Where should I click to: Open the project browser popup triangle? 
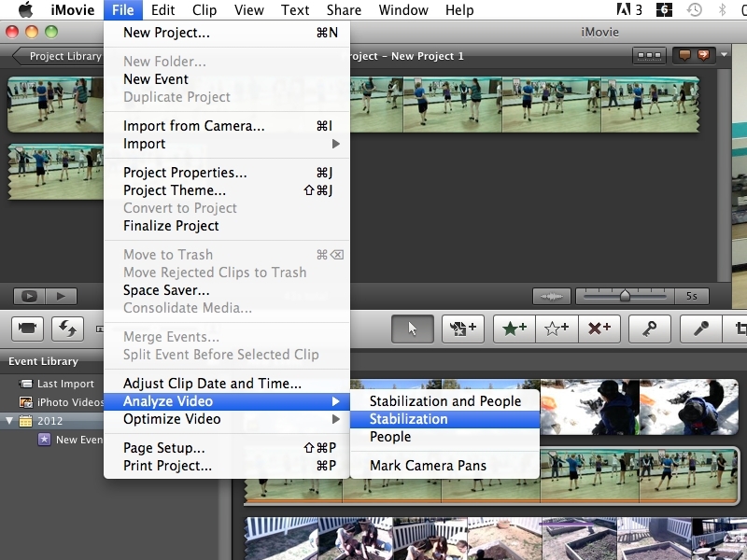pyautogui.click(x=725, y=55)
